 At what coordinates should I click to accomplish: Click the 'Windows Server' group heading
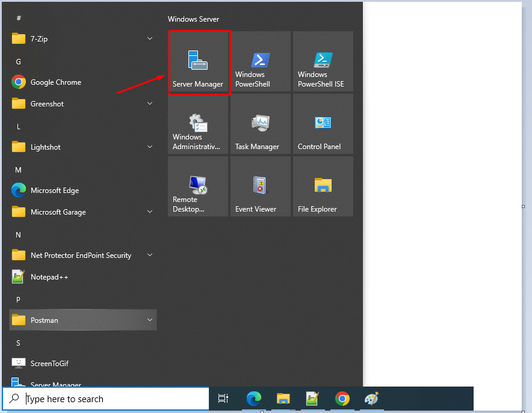click(193, 19)
